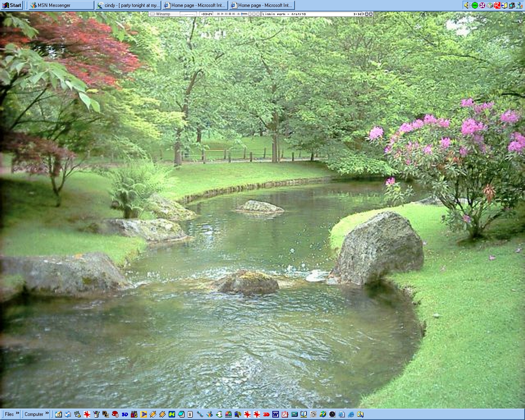Image resolution: width=525 pixels, height=420 pixels.
Task: Expand the Files toolbar chevron
Action: pyautogui.click(x=18, y=413)
